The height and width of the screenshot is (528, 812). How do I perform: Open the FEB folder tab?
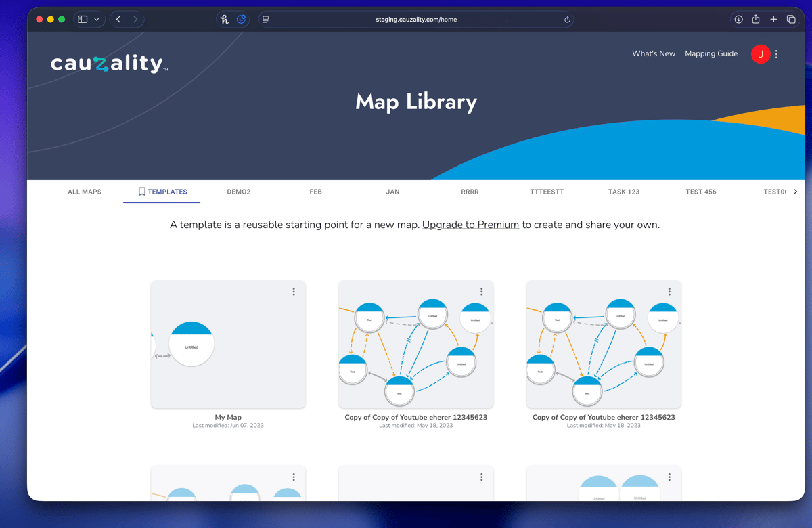coord(316,192)
